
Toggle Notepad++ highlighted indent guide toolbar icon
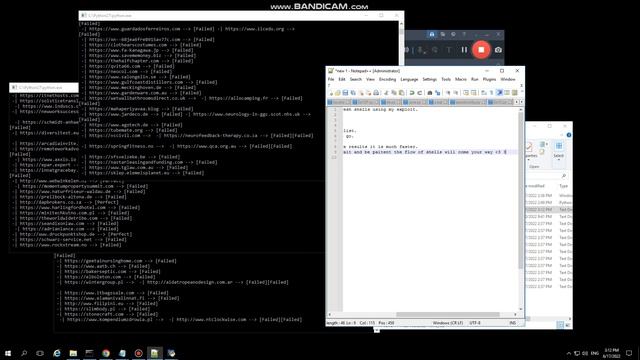(499, 93)
